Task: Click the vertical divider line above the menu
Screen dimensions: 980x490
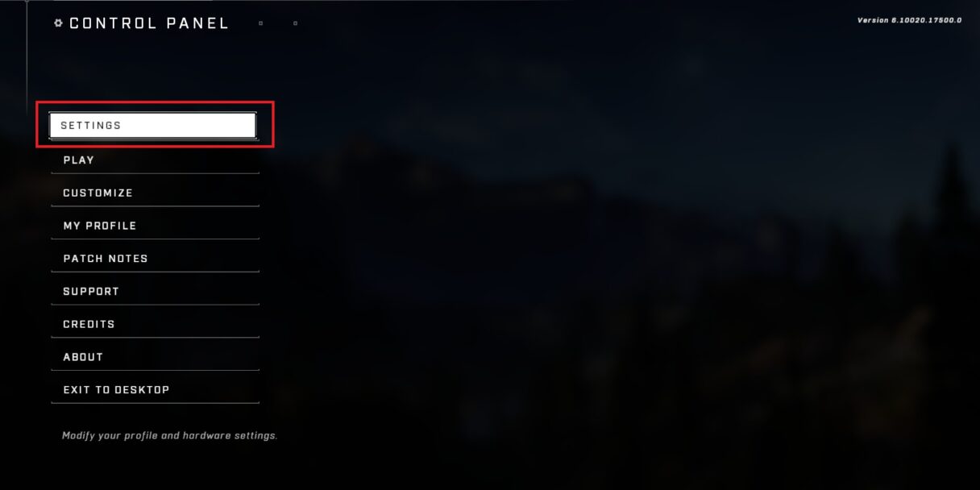Action: [x=27, y=48]
